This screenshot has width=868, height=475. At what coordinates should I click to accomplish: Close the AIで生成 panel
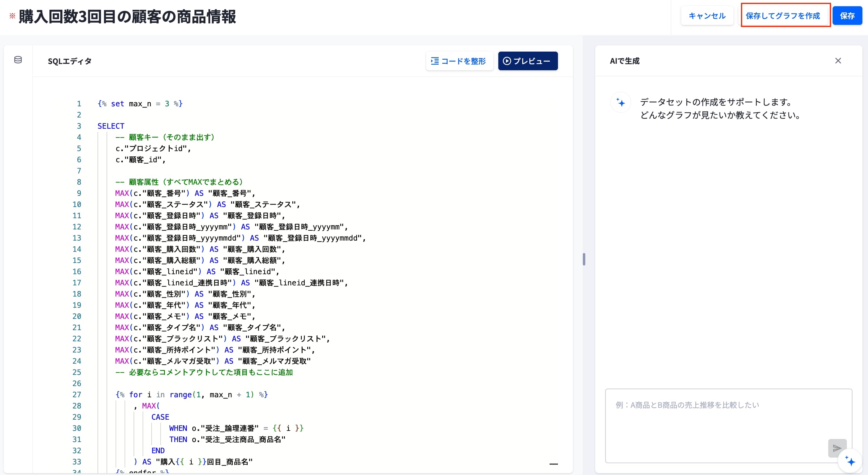coord(838,61)
